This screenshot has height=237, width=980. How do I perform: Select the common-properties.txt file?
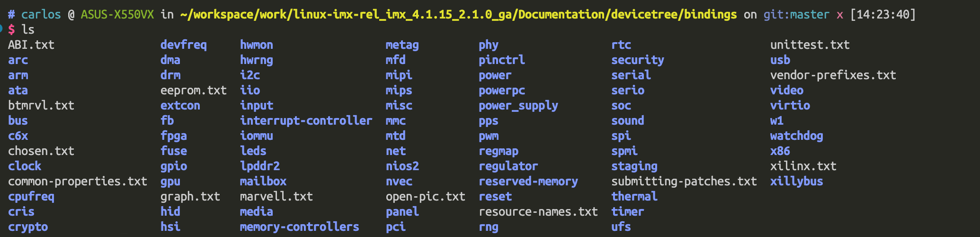pos(78,181)
